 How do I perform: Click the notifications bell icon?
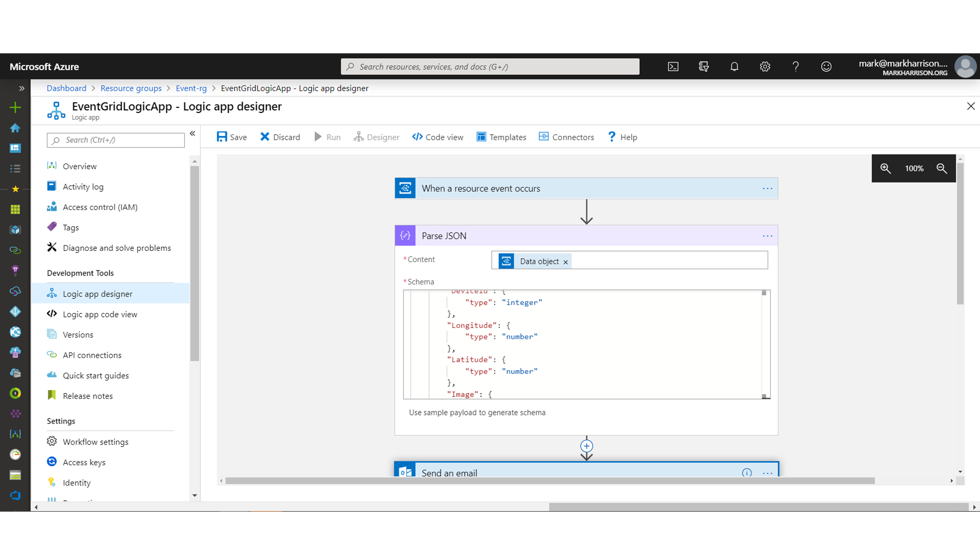734,66
